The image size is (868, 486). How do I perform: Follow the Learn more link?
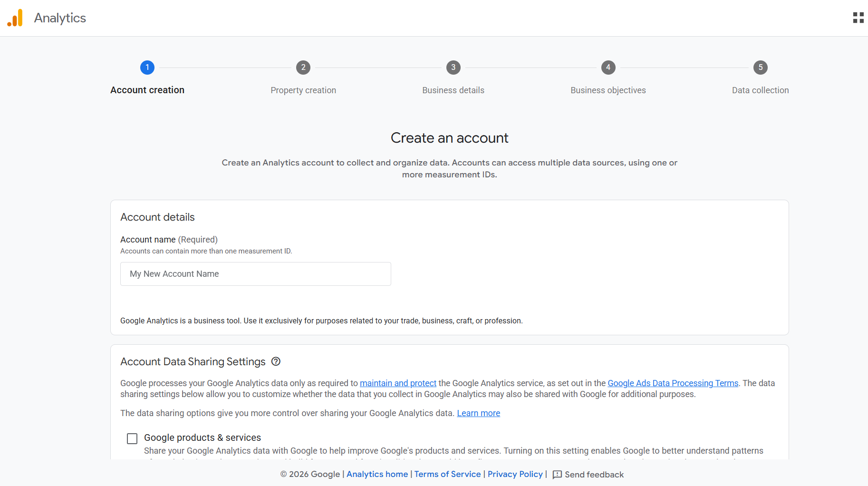[479, 413]
